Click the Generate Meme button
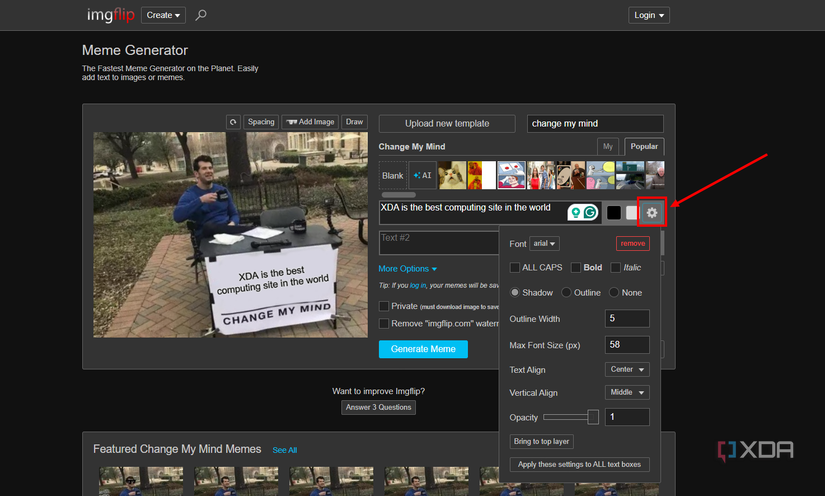This screenshot has width=825, height=496. [423, 349]
